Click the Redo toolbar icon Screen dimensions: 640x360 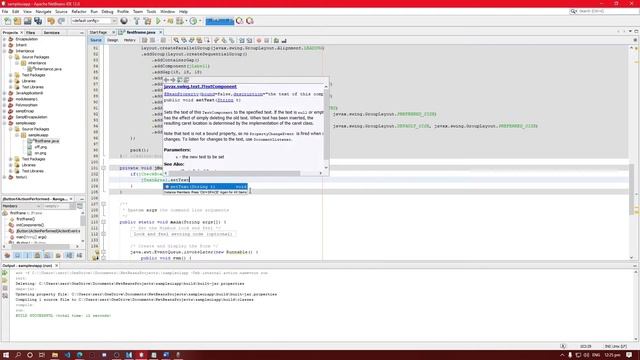[61, 21]
